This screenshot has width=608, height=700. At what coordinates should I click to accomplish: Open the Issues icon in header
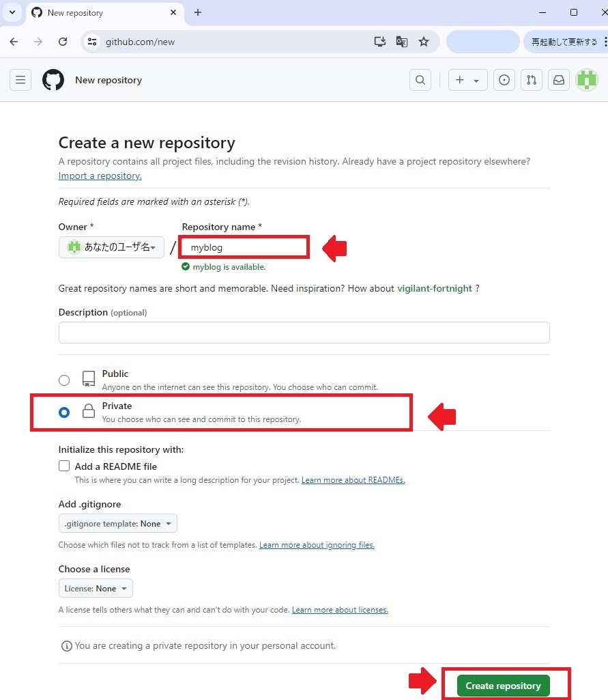(504, 80)
